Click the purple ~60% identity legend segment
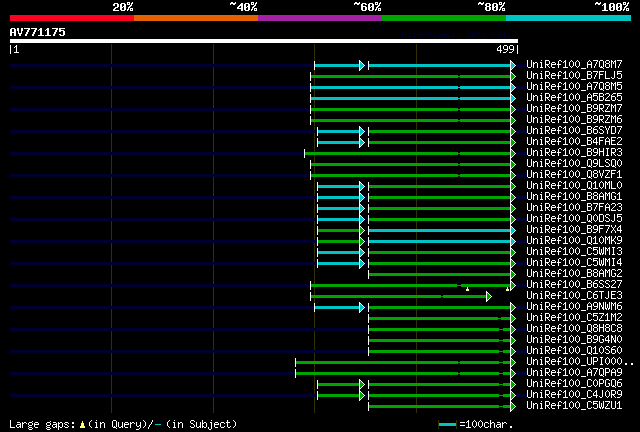The image size is (640, 432). point(320,18)
